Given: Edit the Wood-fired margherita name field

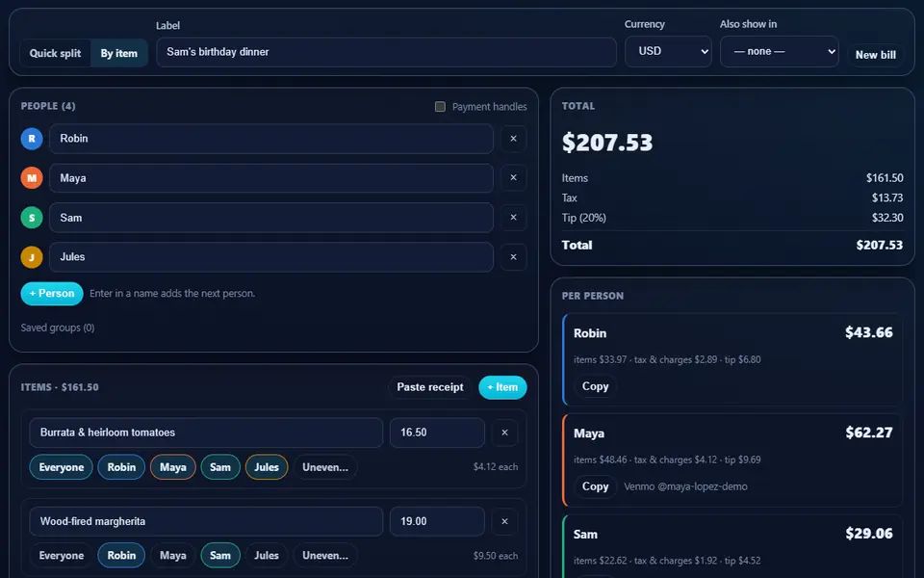Looking at the screenshot, I should tap(206, 521).
